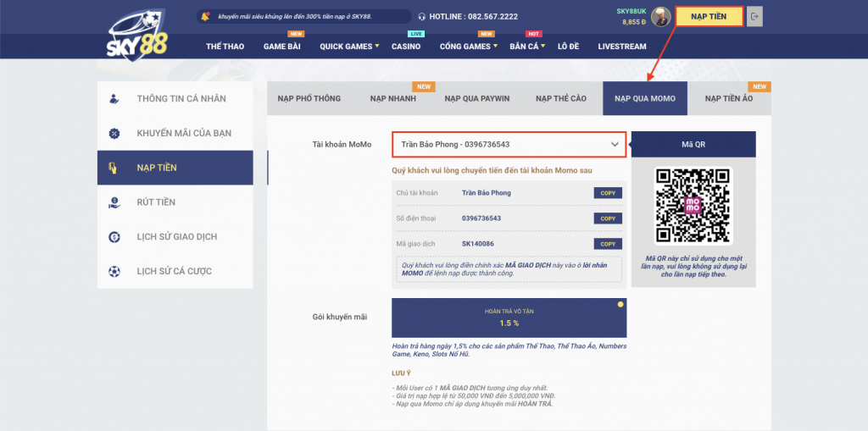Select the Hoàn trả vô tận 1.5% package
The height and width of the screenshot is (431, 868).
509,318
